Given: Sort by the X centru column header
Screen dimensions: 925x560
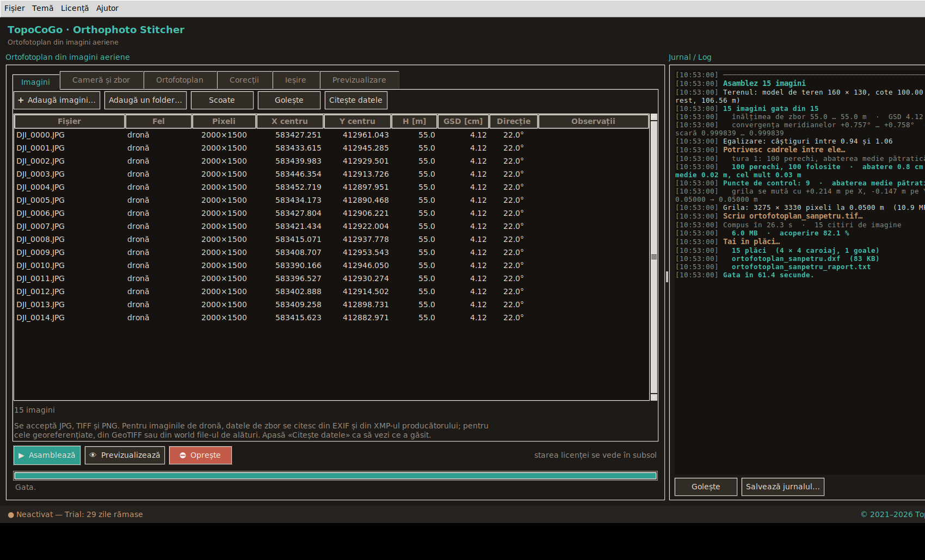Looking at the screenshot, I should click(289, 121).
